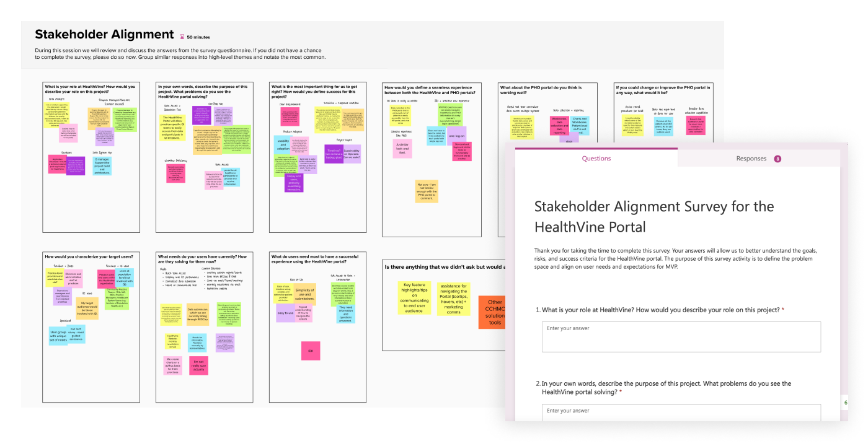Select the pink 'I'm not really sure actually' sticky
The width and height of the screenshot is (868, 446).
click(198, 365)
